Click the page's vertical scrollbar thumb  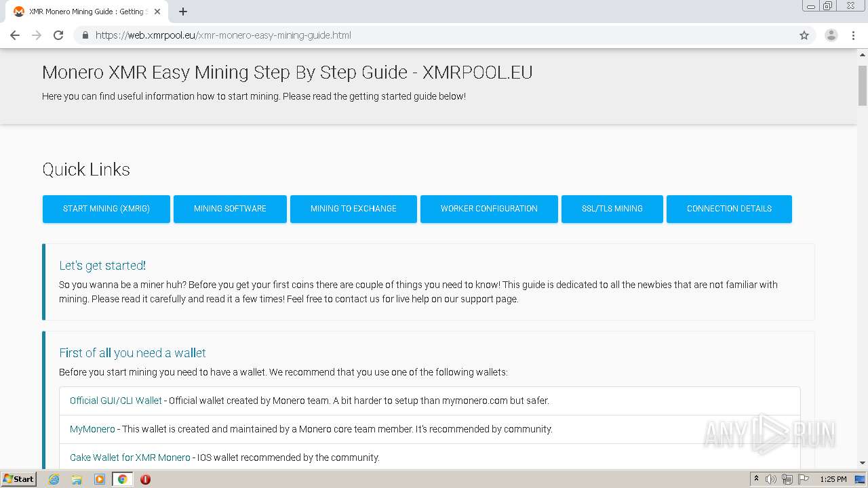click(863, 85)
